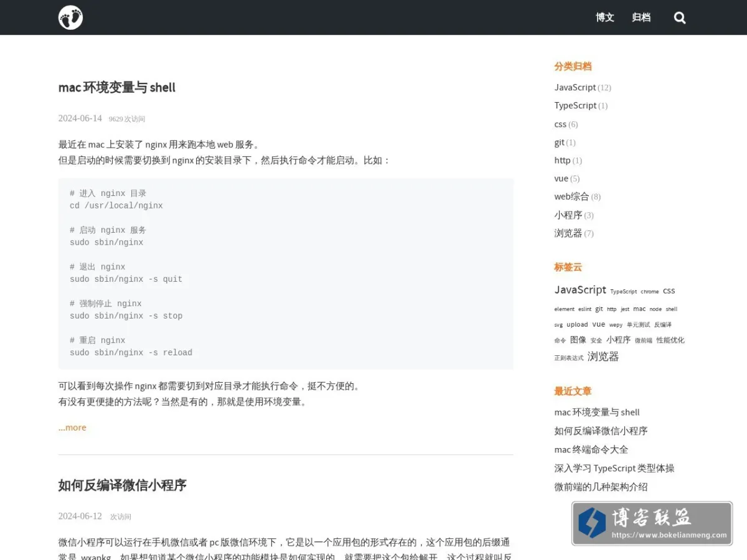Image resolution: width=747 pixels, height=560 pixels.
Task: Click the 分类归档 sidebar heading
Action: click(x=573, y=67)
